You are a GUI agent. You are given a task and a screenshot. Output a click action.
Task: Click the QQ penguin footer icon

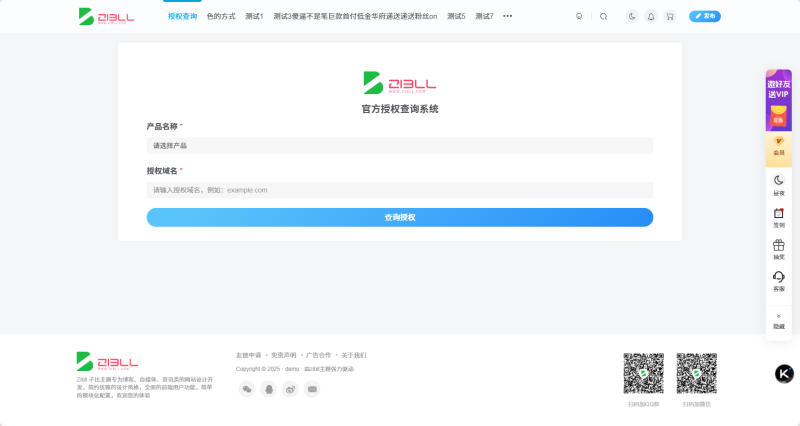click(269, 389)
